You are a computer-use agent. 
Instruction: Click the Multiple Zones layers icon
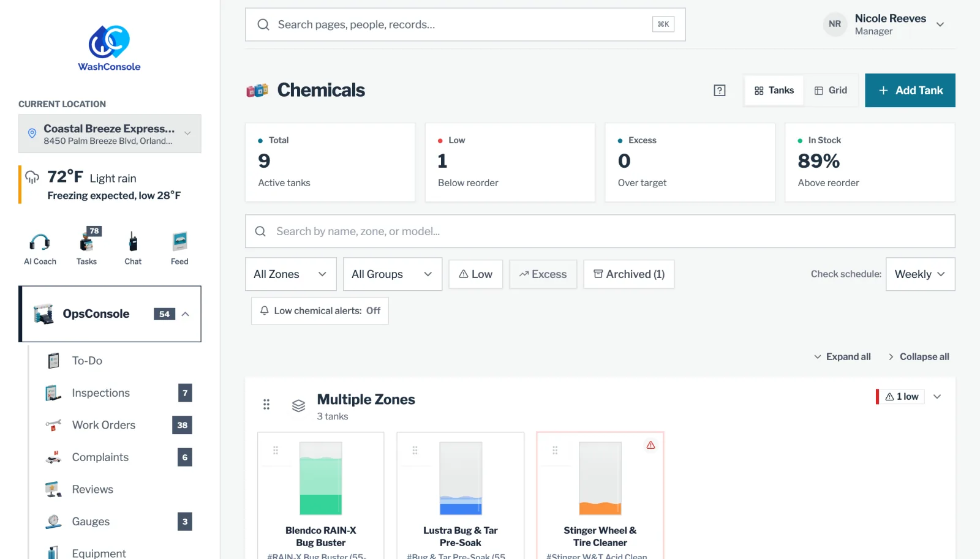tap(298, 405)
